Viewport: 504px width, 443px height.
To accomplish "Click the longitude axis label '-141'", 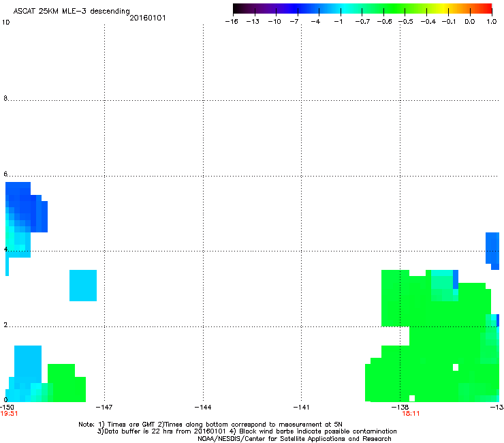I will click(x=301, y=408).
